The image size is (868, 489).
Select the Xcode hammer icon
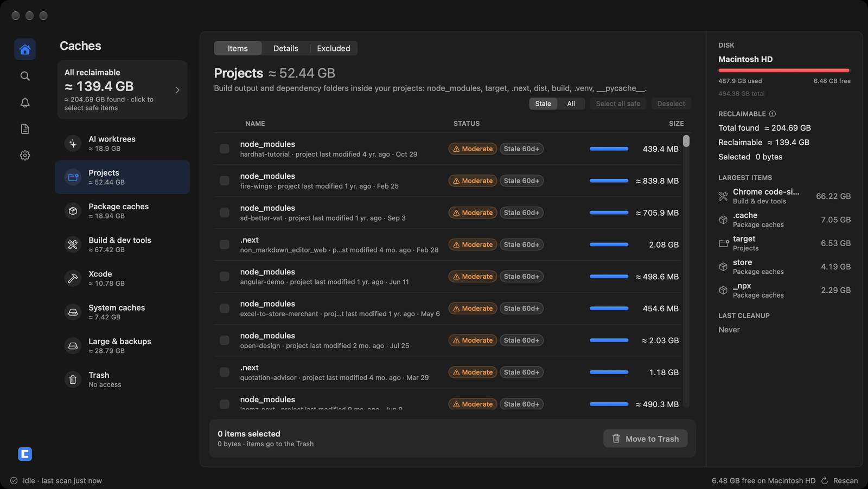(73, 278)
